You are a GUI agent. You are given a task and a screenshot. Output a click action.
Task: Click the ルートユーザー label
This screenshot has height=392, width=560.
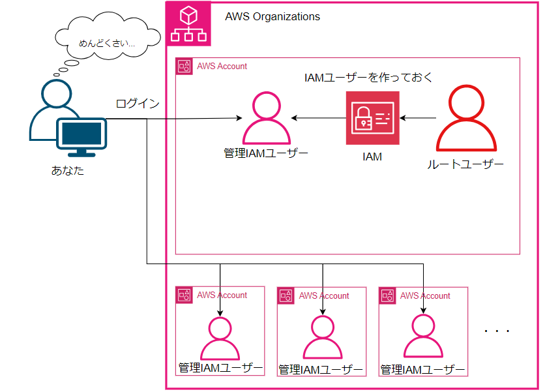tap(465, 164)
